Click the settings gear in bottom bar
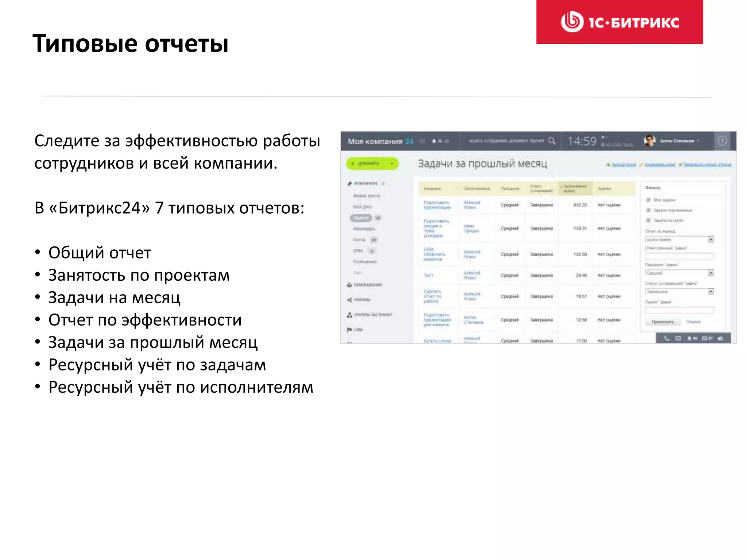 [720, 338]
